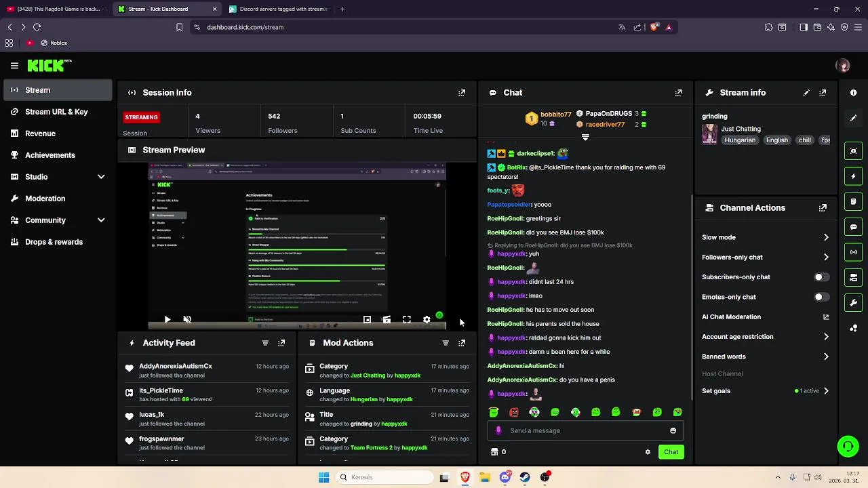Viewport: 868px width, 488px height.
Task: Enable Emotes-only chat switch
Action: [x=821, y=297]
